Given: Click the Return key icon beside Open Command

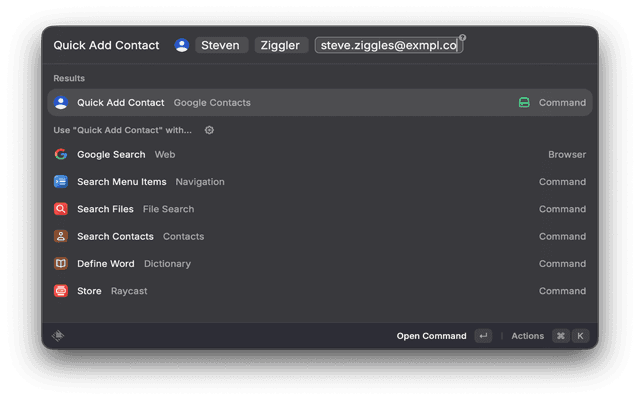Looking at the screenshot, I should pyautogui.click(x=483, y=336).
